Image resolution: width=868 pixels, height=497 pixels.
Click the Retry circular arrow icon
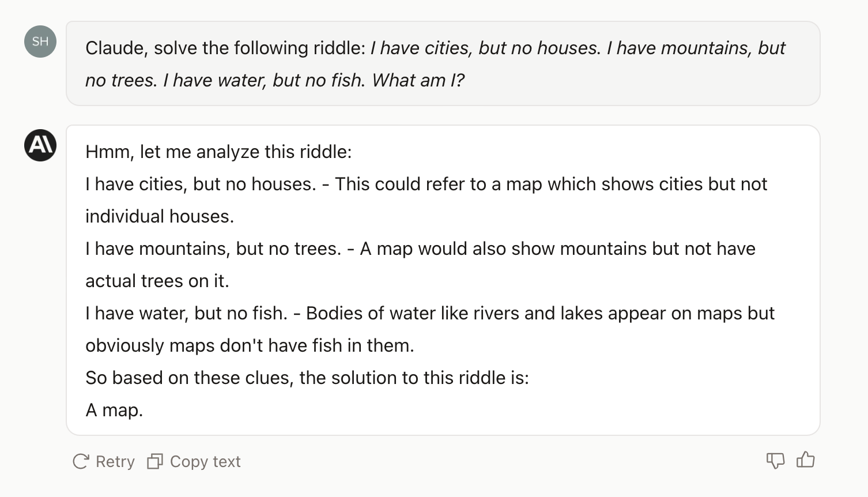coord(81,461)
